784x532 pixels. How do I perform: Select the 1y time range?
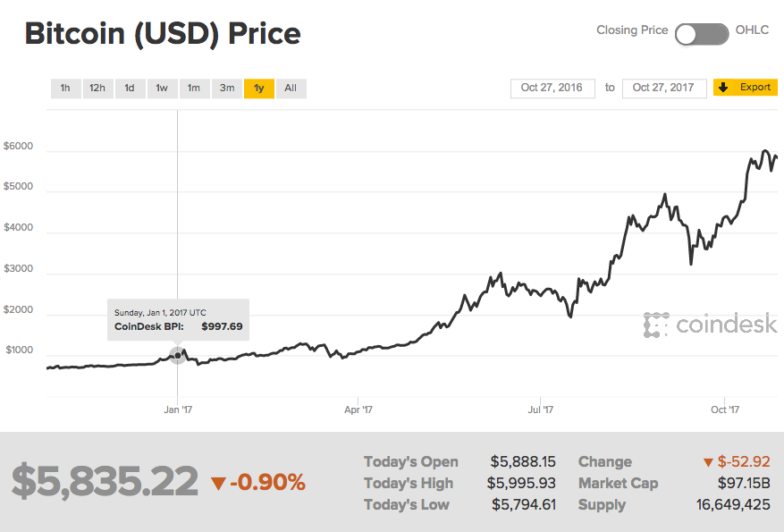coord(259,88)
